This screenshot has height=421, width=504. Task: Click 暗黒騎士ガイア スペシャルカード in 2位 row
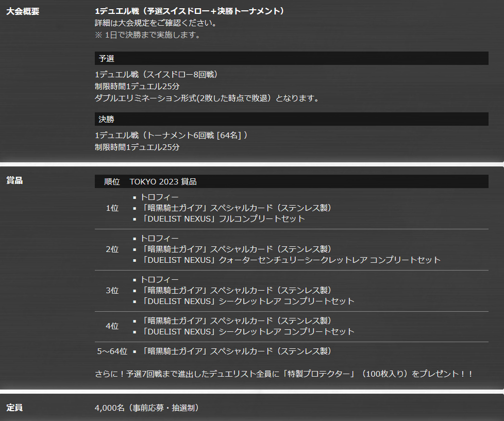(237, 249)
